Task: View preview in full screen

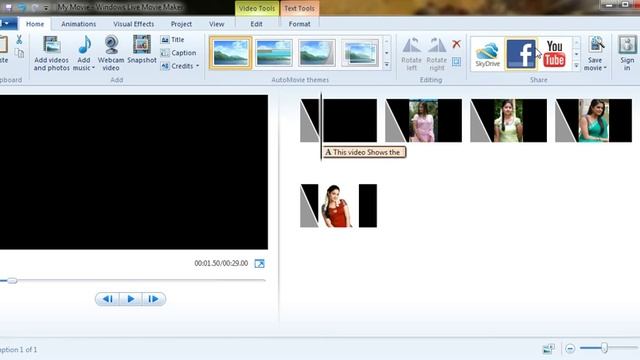Action: (259, 264)
